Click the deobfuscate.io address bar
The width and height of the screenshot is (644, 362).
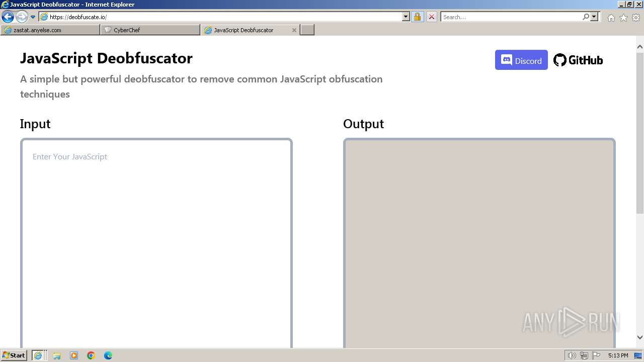[x=225, y=17]
